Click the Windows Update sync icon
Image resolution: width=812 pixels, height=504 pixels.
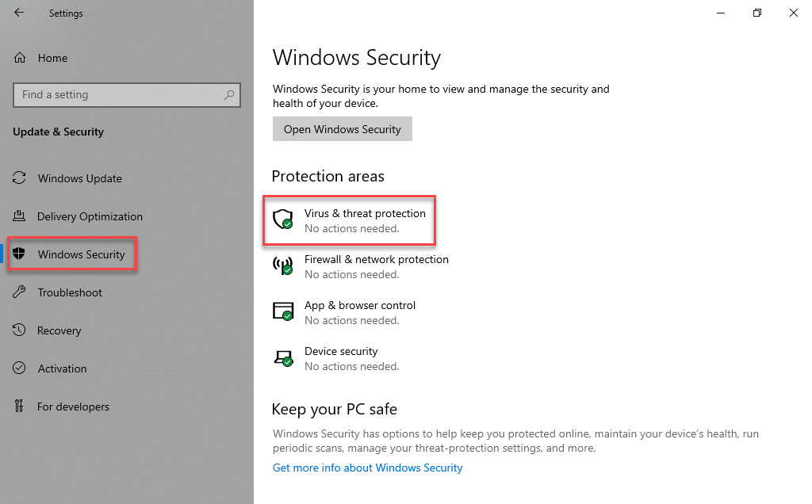pyautogui.click(x=20, y=178)
